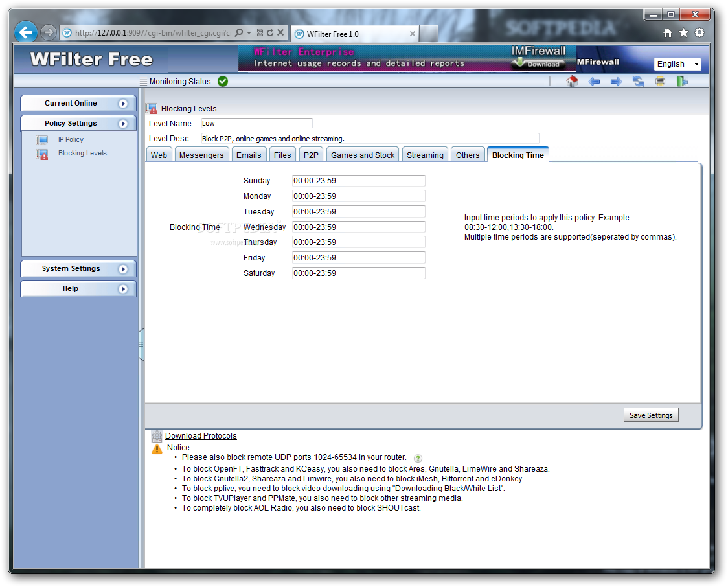Image resolution: width=728 pixels, height=587 pixels.
Task: Switch to the P2P tab
Action: (311, 155)
